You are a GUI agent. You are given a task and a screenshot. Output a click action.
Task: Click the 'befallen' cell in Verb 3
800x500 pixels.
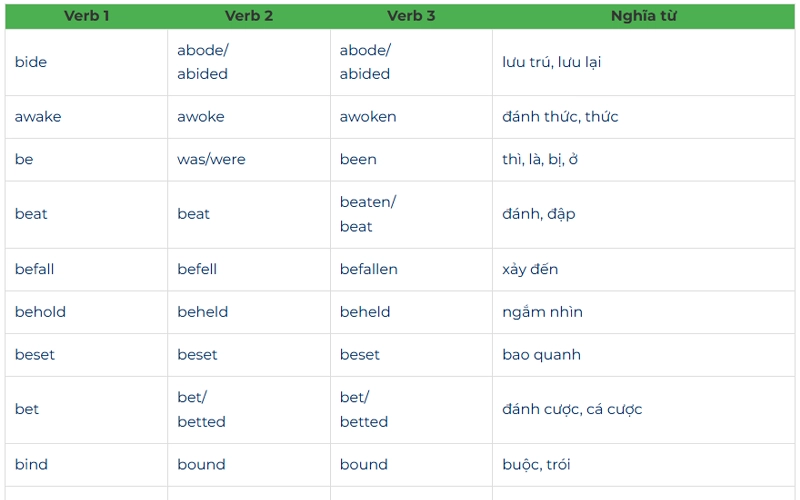tap(411, 269)
